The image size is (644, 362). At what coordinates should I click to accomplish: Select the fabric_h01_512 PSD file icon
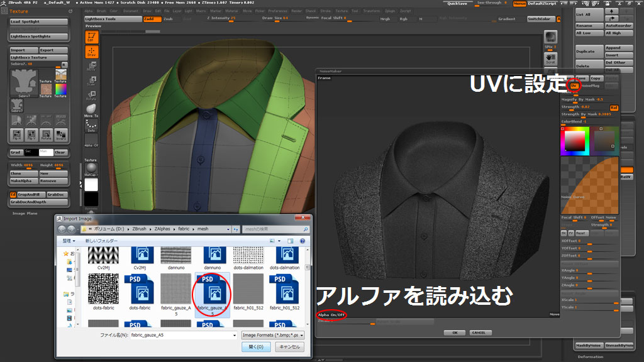[284, 292]
